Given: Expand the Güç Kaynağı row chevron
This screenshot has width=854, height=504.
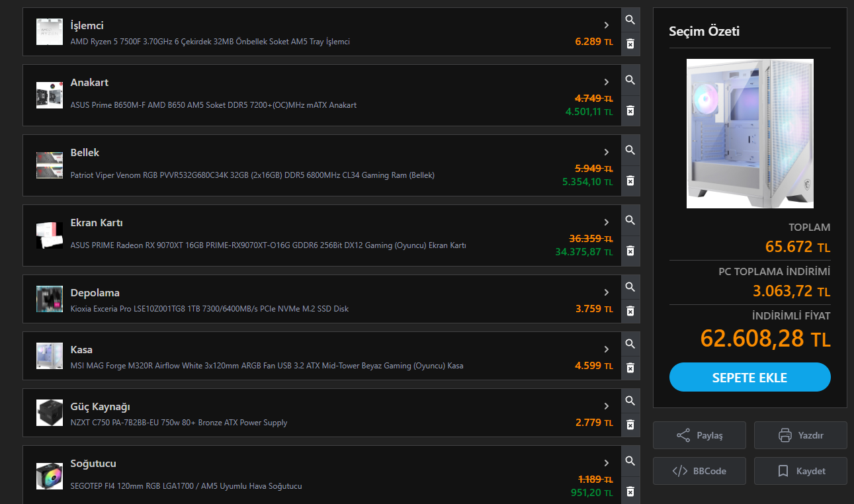Looking at the screenshot, I should [x=607, y=406].
